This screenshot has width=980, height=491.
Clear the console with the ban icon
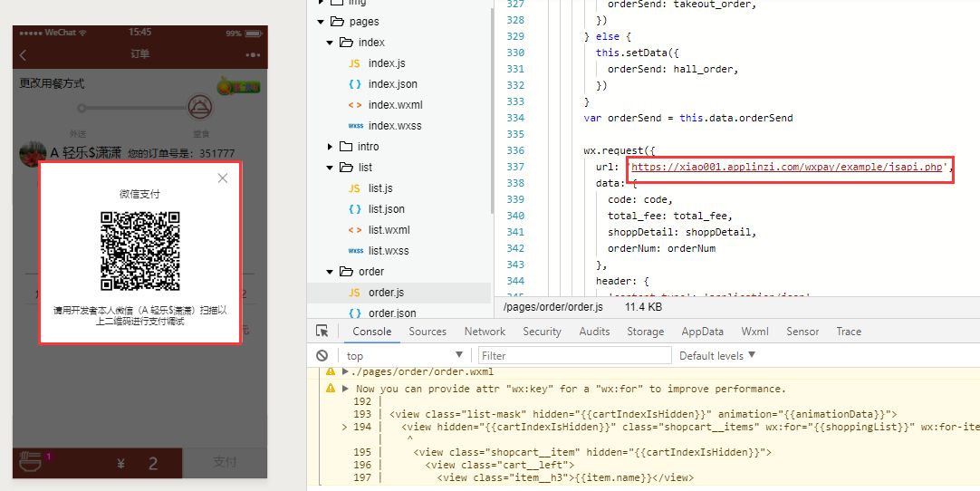(x=322, y=355)
